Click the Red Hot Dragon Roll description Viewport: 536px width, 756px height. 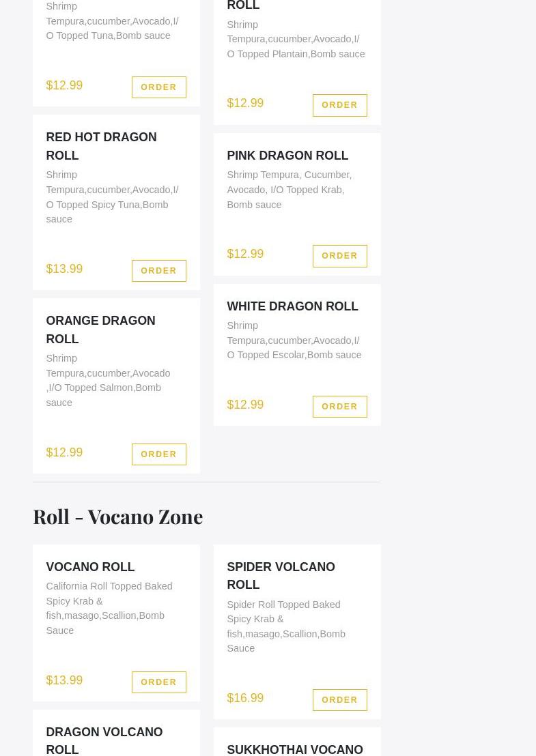pos(112,197)
